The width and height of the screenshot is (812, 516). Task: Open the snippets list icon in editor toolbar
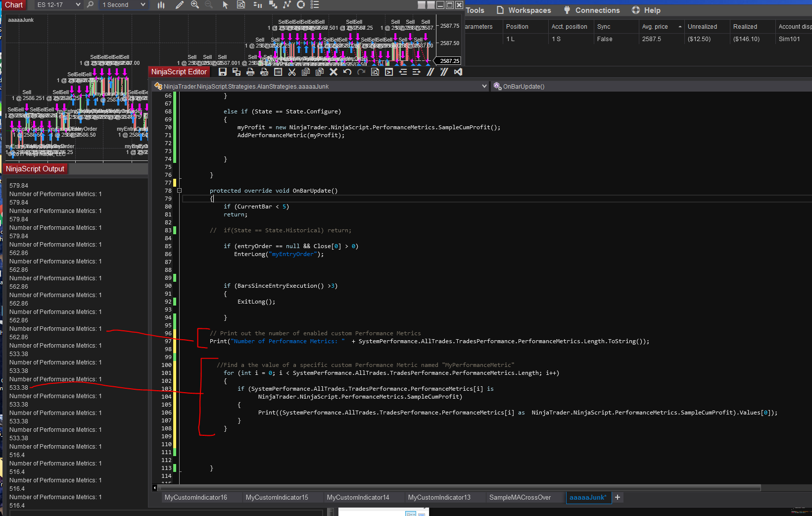click(x=278, y=72)
